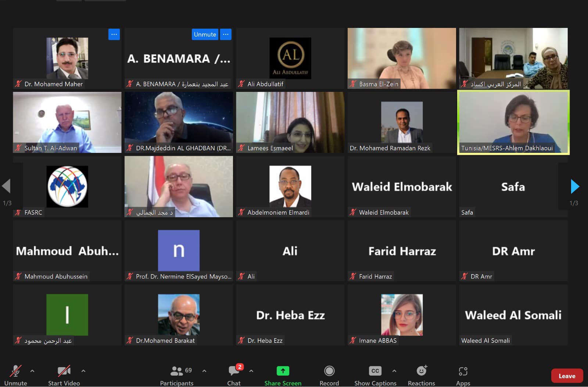This screenshot has width=588, height=387.
Task: Expand caption options arrow beside Show Captions
Action: (x=394, y=371)
